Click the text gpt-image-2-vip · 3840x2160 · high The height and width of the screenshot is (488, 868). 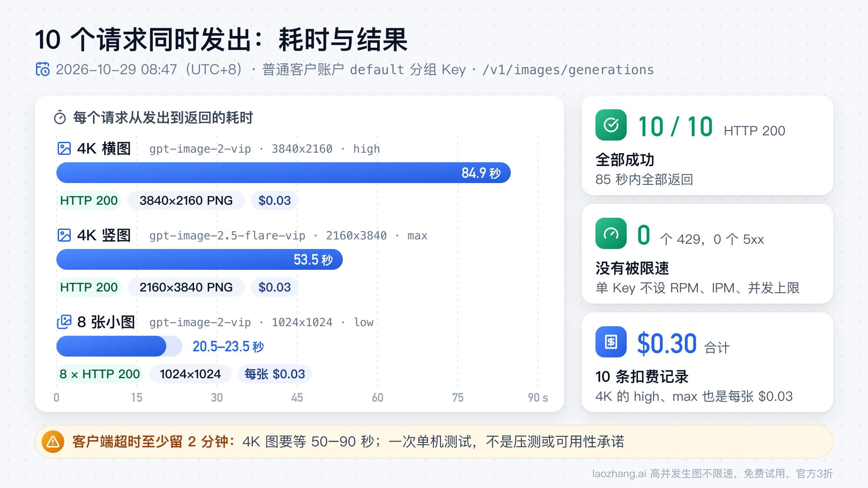265,149
